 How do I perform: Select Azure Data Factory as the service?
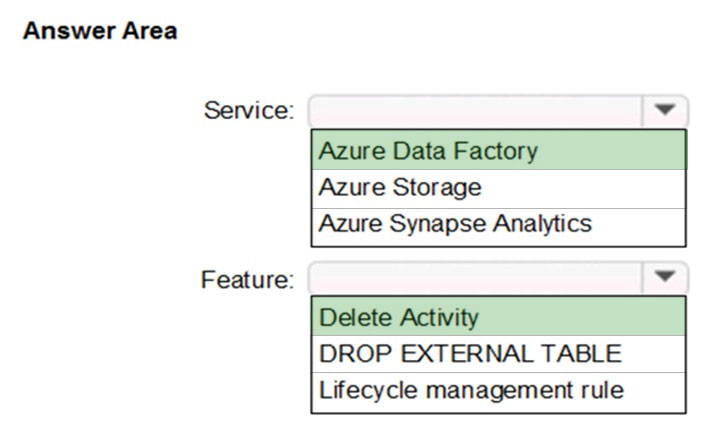(x=498, y=150)
